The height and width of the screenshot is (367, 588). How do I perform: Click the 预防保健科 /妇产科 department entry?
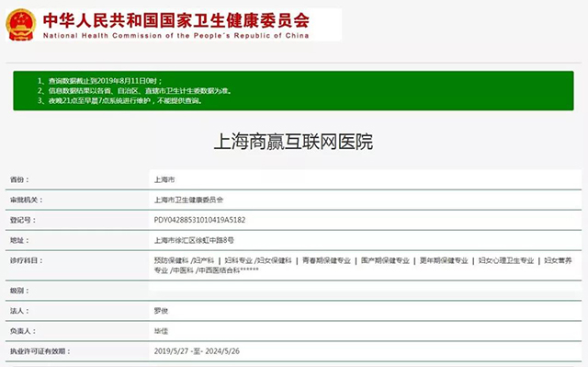pyautogui.click(x=184, y=260)
